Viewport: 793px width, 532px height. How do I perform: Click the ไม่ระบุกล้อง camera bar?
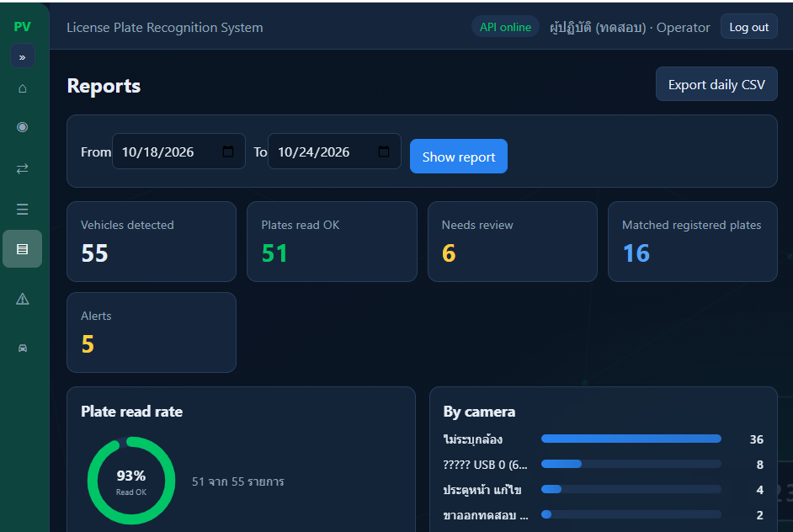pos(631,439)
